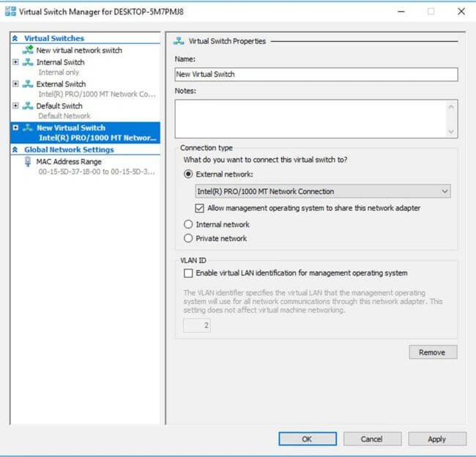Viewport: 476px width, 457px height.
Task: Enable virtual LAN identification checkbox
Action: 188,273
